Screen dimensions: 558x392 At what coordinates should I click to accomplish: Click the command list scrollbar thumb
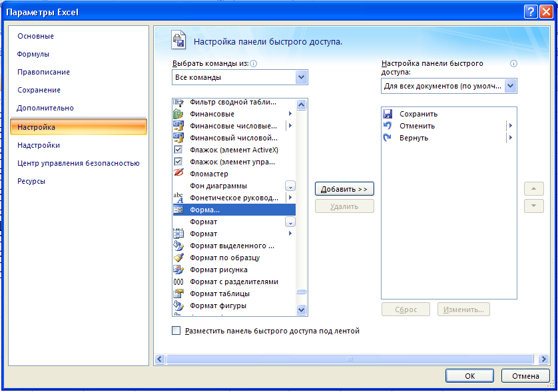pos(302,292)
